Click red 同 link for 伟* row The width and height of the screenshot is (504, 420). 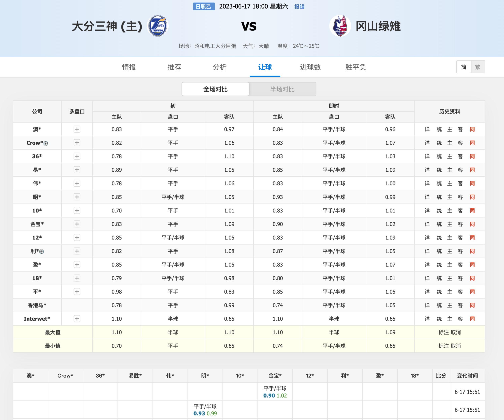point(472,183)
